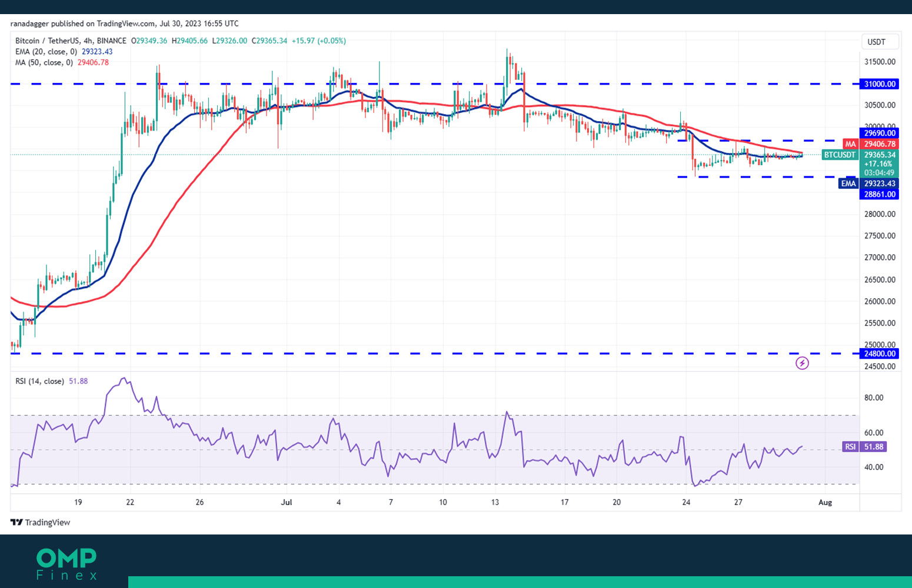Click the open price O29349.36 value
Screen dimensions: 912x588
(149, 41)
